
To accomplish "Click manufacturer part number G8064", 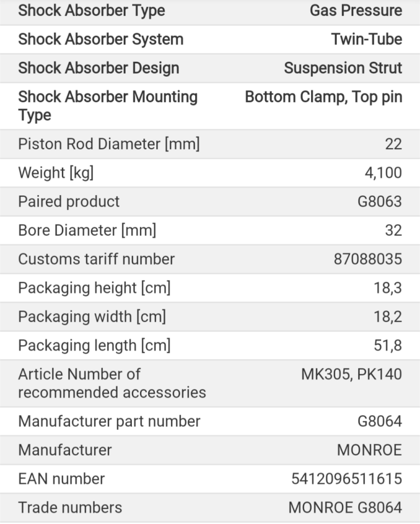I will click(x=380, y=421).
